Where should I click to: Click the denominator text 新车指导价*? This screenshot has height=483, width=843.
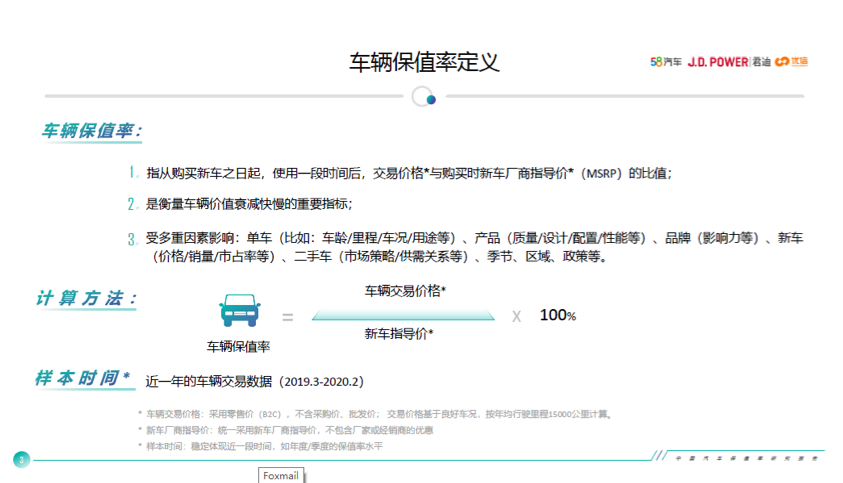pos(399,333)
